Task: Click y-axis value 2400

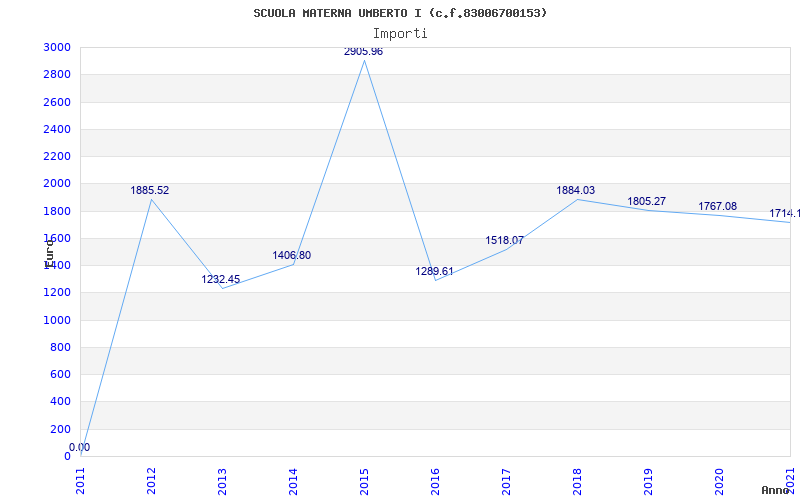Action: [57, 129]
